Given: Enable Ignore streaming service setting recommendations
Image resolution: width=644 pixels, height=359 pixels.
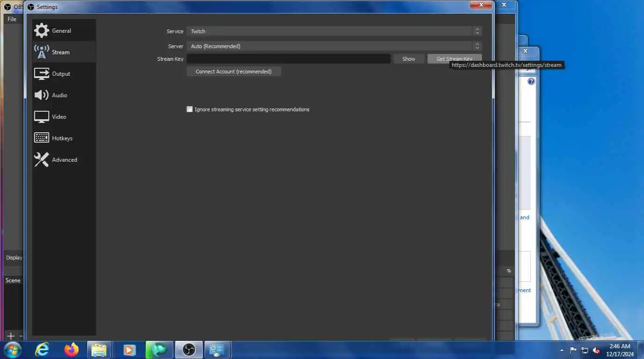Looking at the screenshot, I should pyautogui.click(x=190, y=109).
